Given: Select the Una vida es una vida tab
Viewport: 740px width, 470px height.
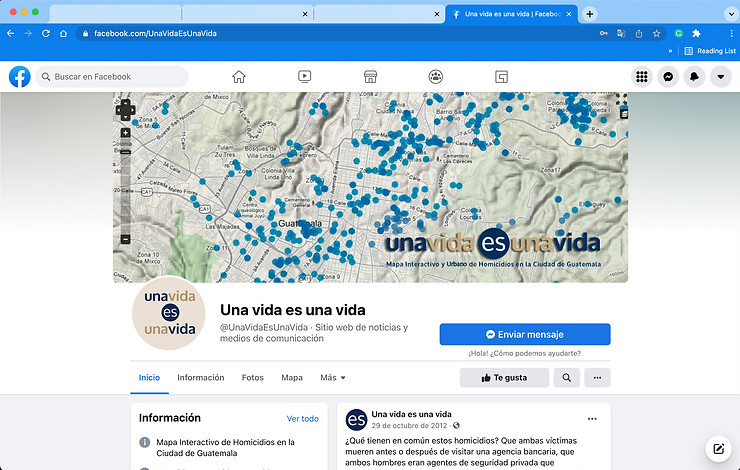Looking at the screenshot, I should (510, 14).
